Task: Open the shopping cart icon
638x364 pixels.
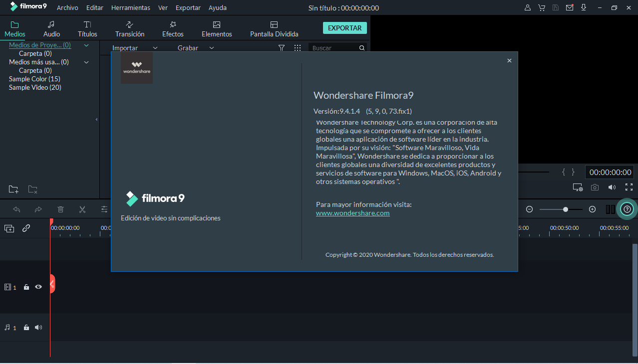Action: [x=542, y=8]
